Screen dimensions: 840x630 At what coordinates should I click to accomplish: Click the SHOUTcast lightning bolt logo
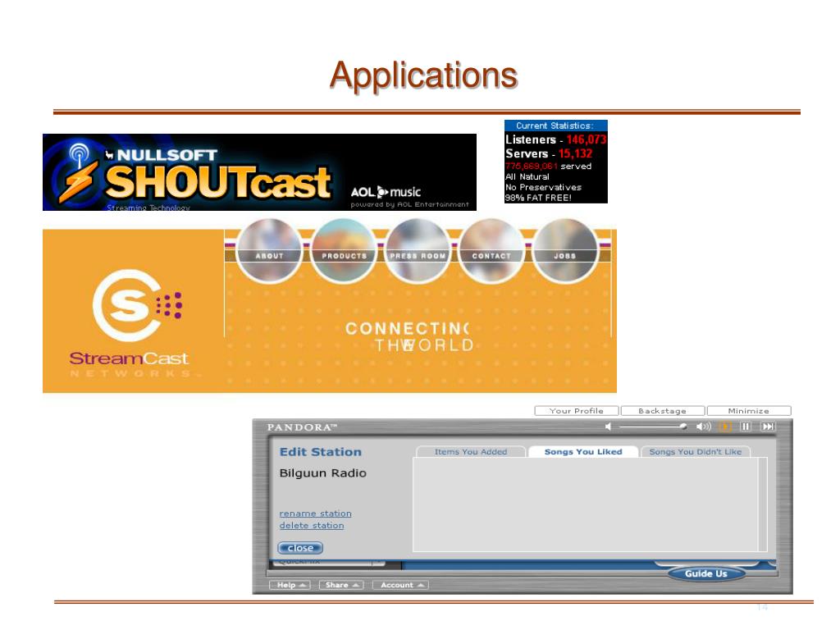(x=80, y=173)
